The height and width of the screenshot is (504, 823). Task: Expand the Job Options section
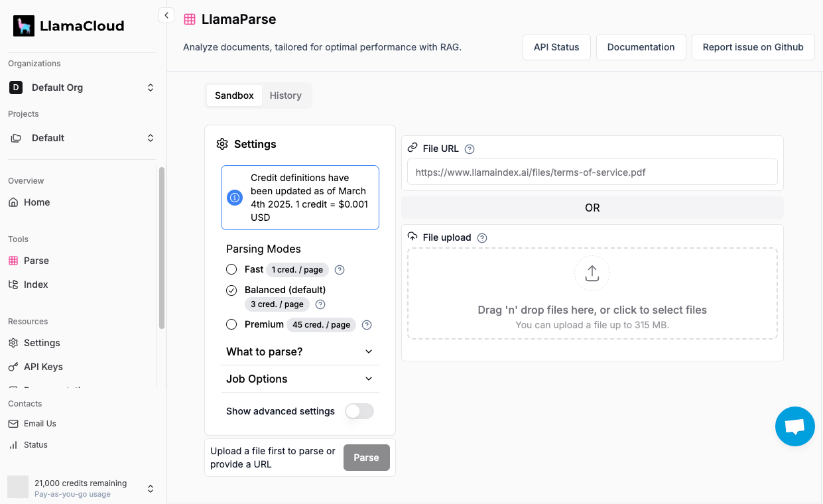[x=300, y=379]
